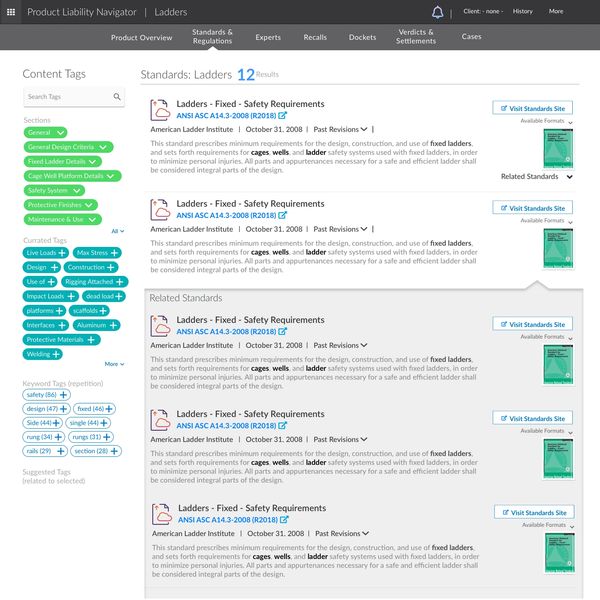This screenshot has height=600, width=600.
Task: Click the search magnifier in Search Tags
Action: [117, 97]
